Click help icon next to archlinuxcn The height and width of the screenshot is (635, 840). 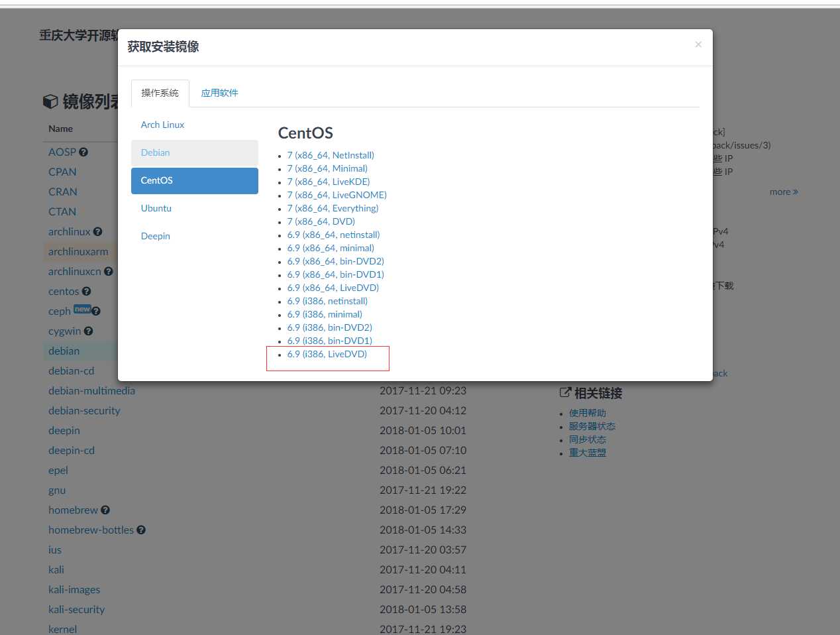click(x=109, y=271)
